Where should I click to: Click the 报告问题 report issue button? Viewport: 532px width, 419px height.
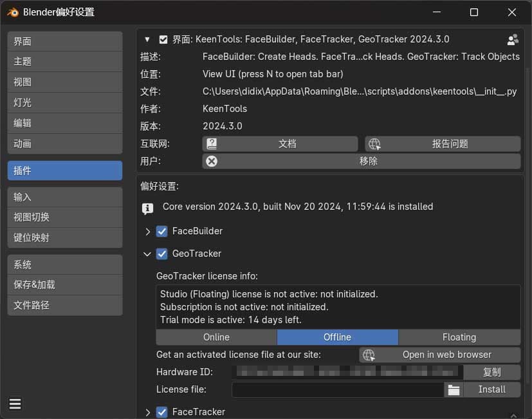click(x=443, y=144)
